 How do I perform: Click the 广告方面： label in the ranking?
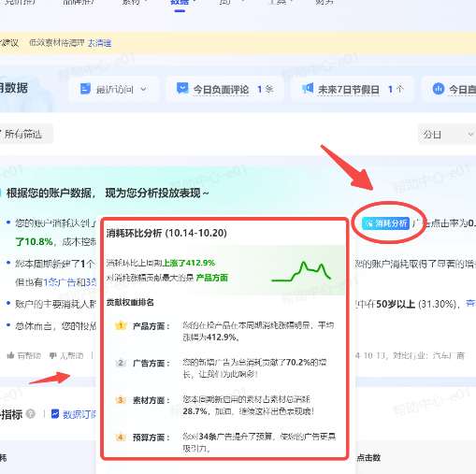click(x=151, y=364)
